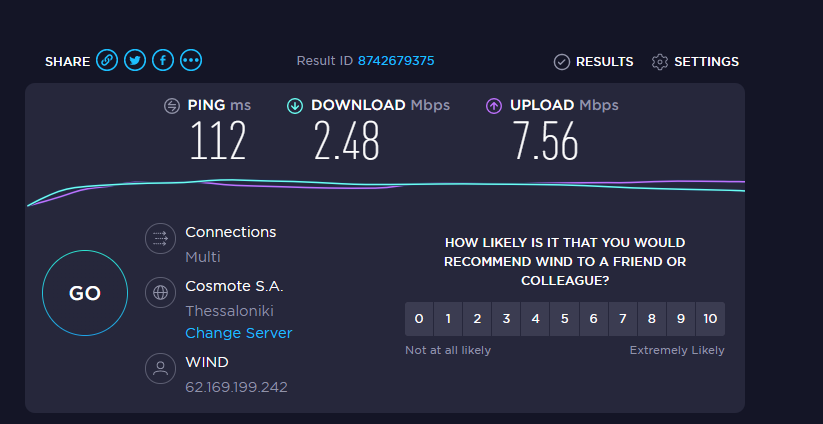Click the Settings gear icon
This screenshot has height=424, width=823.
(x=660, y=62)
